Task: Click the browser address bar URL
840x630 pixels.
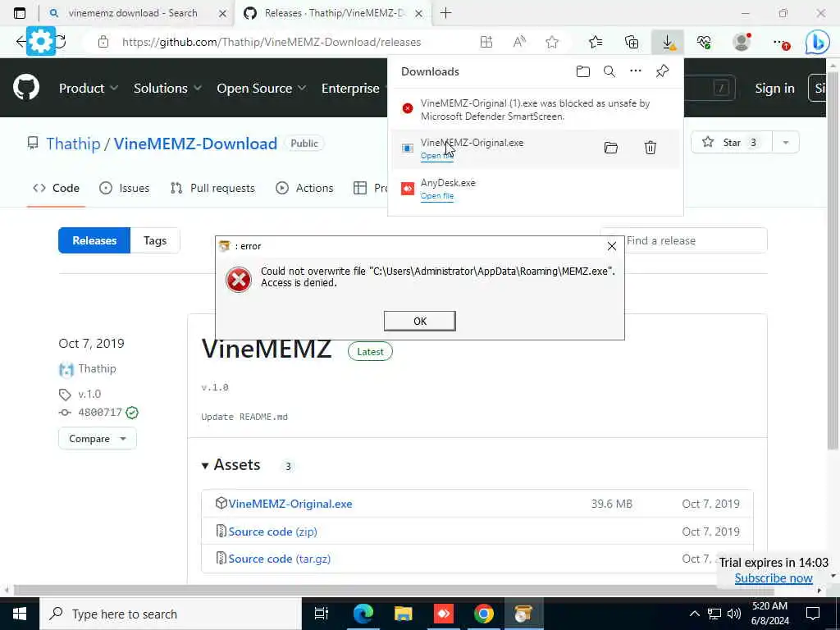Action: (271, 43)
